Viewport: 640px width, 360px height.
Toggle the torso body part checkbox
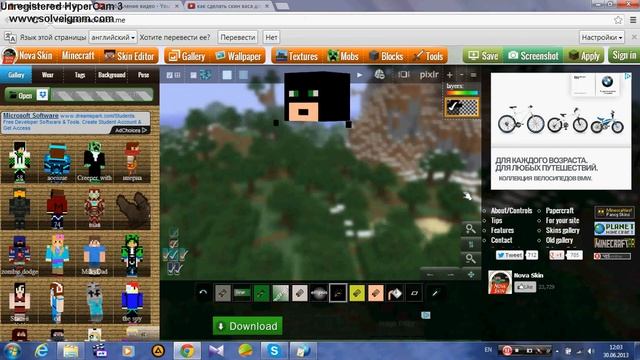pos(173,255)
